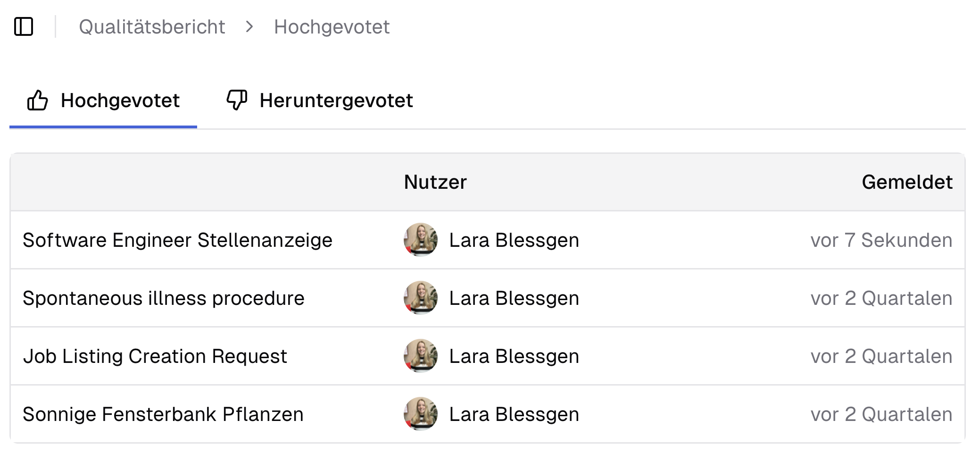Open the Software Engineer Stellenanzeige entry

(178, 240)
